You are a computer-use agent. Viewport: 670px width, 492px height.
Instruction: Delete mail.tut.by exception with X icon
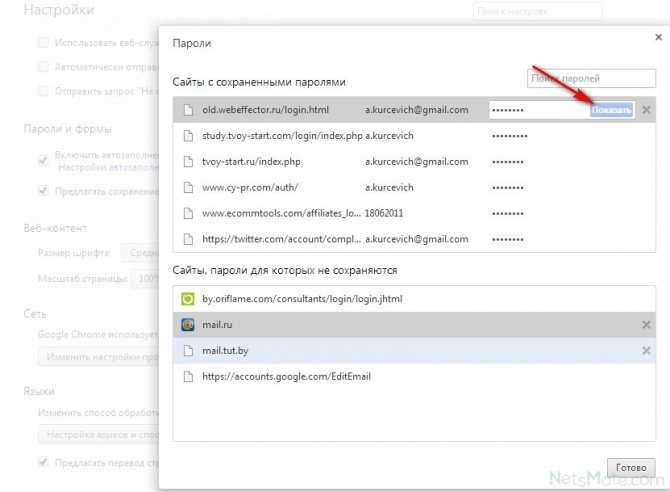click(646, 350)
